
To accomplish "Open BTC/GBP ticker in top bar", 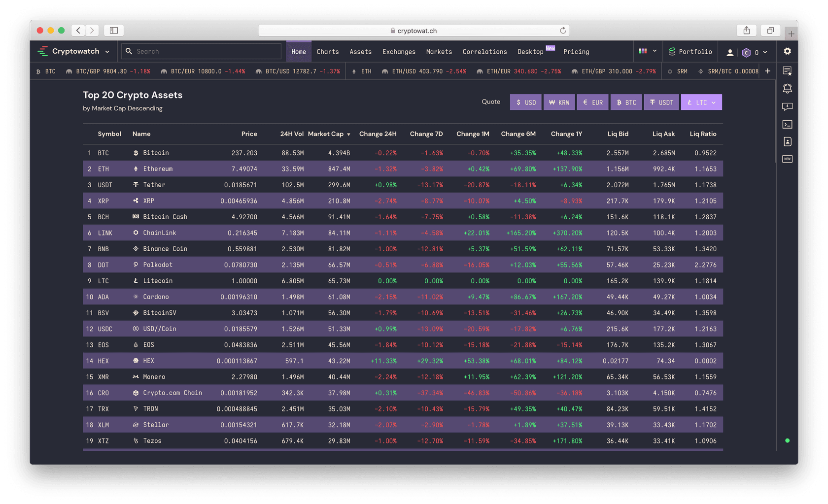I will click(x=107, y=71).
